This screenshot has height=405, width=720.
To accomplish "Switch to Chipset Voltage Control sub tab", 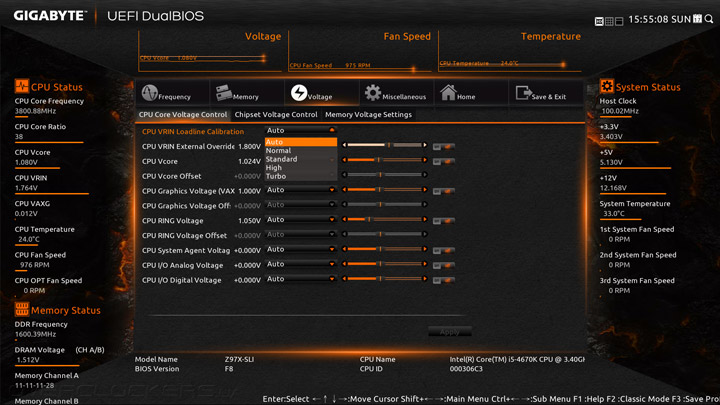I will tap(276, 115).
